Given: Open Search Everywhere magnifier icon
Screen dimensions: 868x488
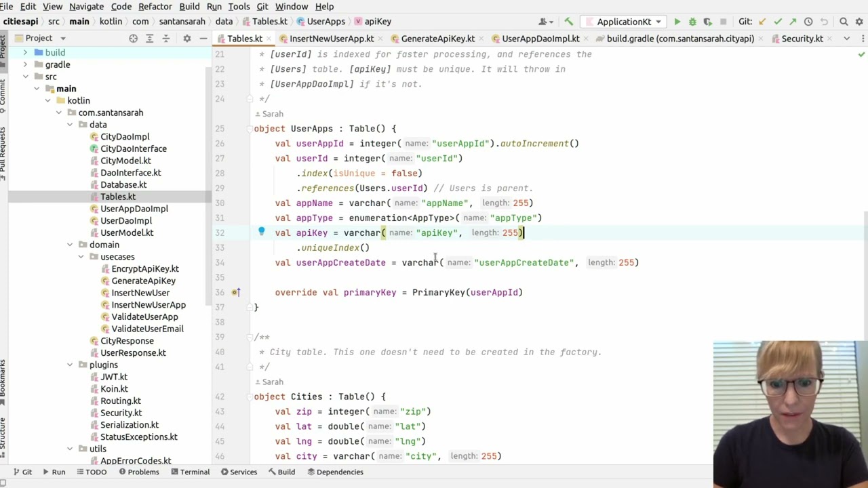Looking at the screenshot, I should tap(844, 22).
